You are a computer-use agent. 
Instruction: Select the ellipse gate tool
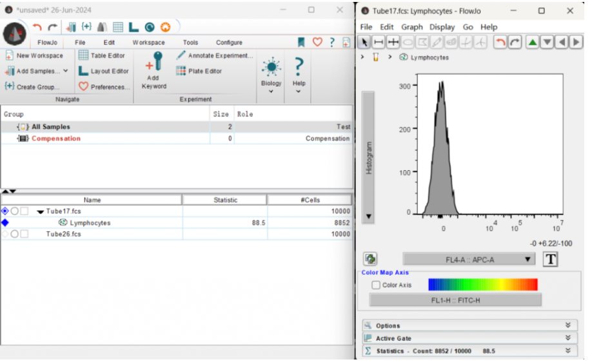pos(408,42)
